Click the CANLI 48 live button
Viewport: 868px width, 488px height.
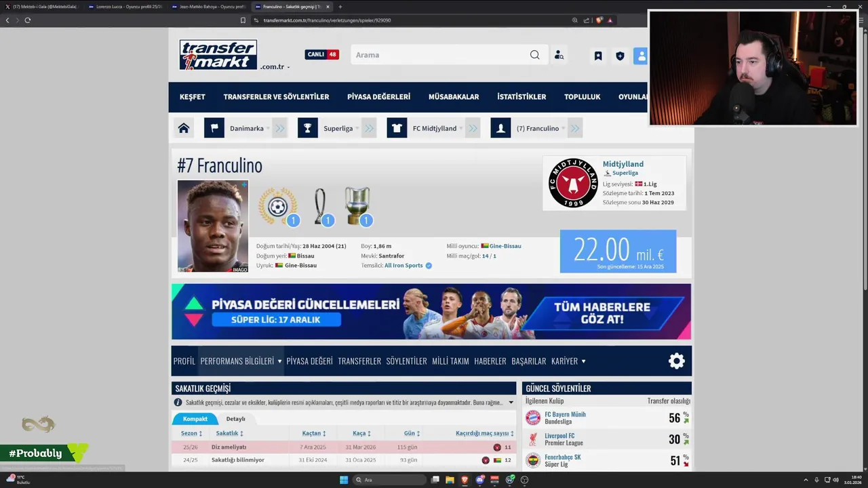tap(322, 55)
